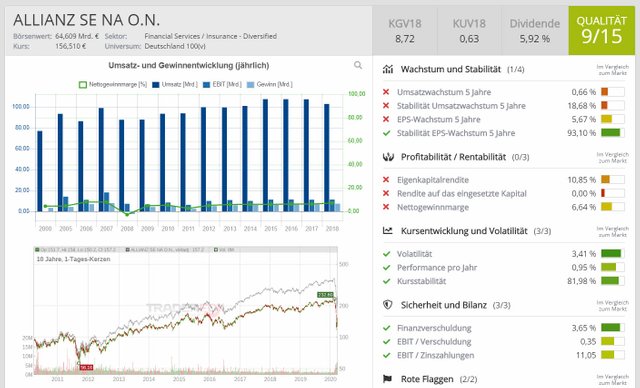Click the Sicherheit und Bilanz heading
This screenshot has height=388, width=640.
444,305
